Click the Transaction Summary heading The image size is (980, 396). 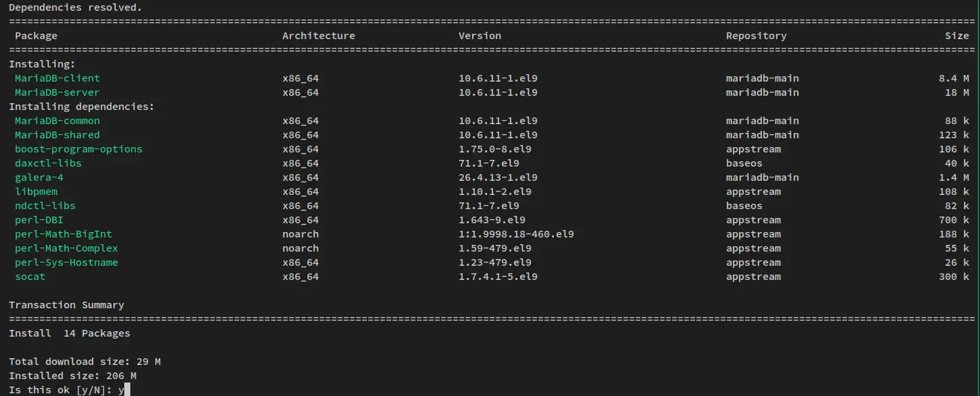click(66, 305)
